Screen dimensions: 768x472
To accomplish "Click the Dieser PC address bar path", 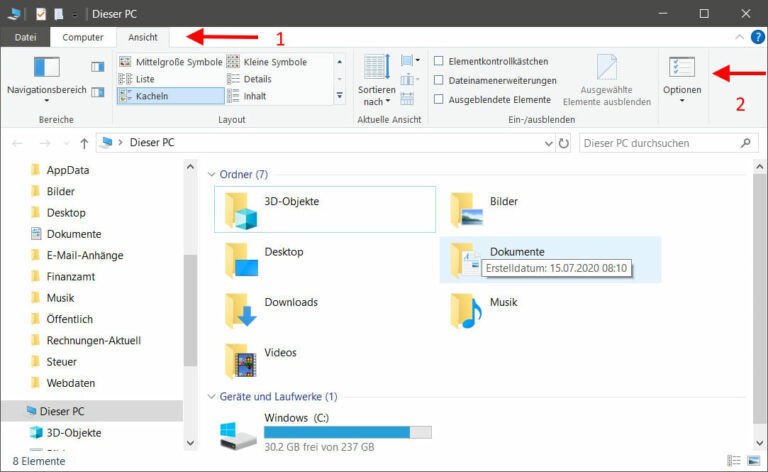I will pos(152,142).
